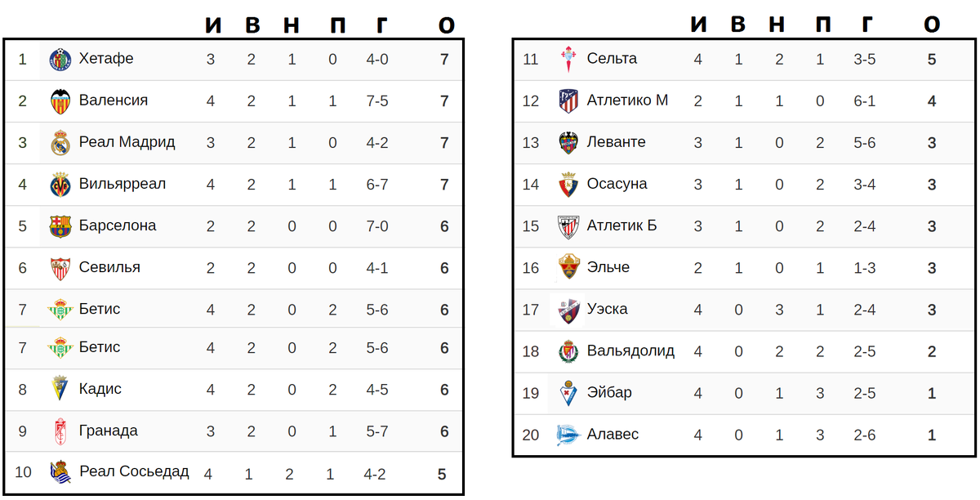Screen dimensions: 980x500
Task: Click the Real Sociedad crest icon
Action: point(60,472)
